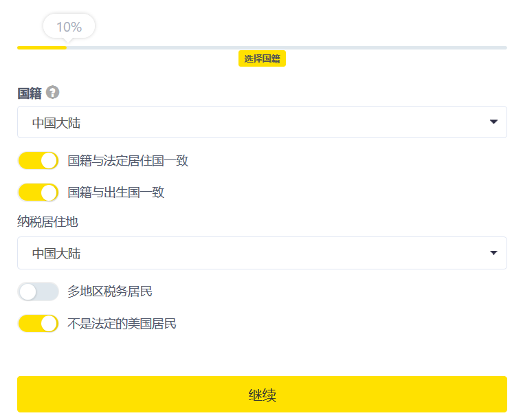Click the 国籍与法定居住国一致 label text
The image size is (523, 420).
click(128, 161)
